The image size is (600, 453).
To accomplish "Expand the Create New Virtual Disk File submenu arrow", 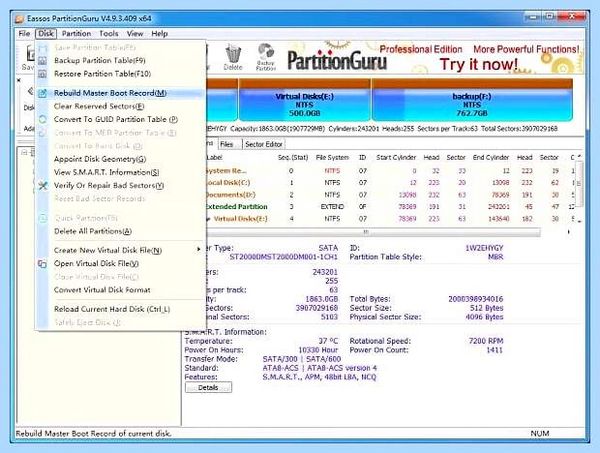I will click(x=198, y=249).
